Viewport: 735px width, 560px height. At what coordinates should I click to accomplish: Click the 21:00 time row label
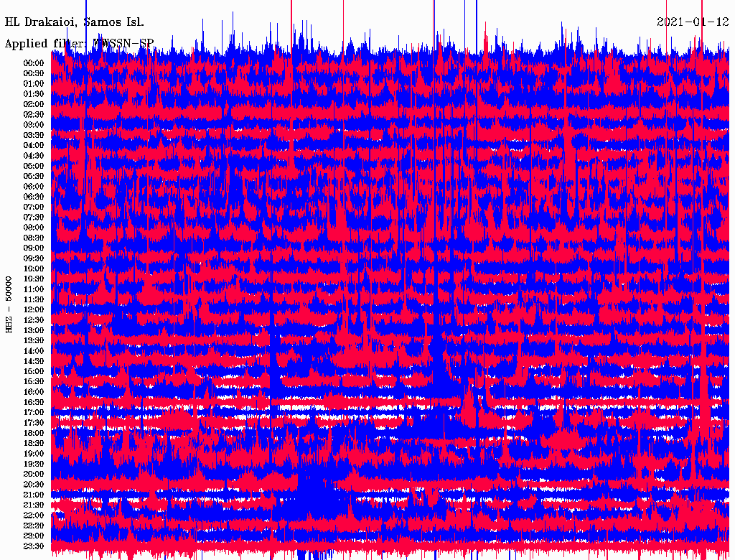(34, 495)
